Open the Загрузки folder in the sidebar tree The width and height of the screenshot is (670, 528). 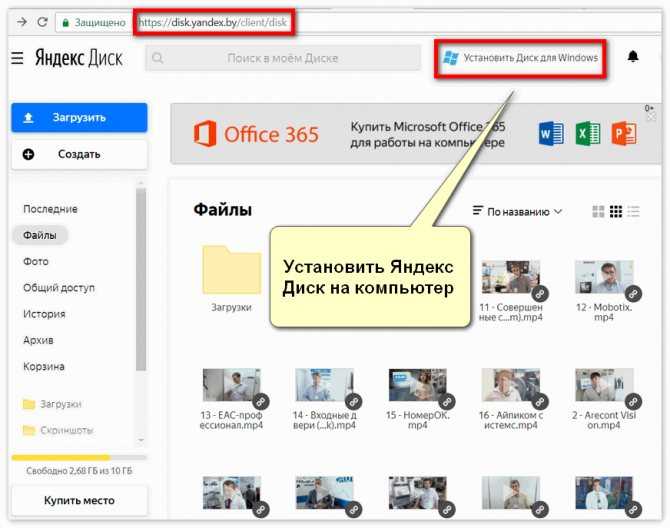pos(52,404)
